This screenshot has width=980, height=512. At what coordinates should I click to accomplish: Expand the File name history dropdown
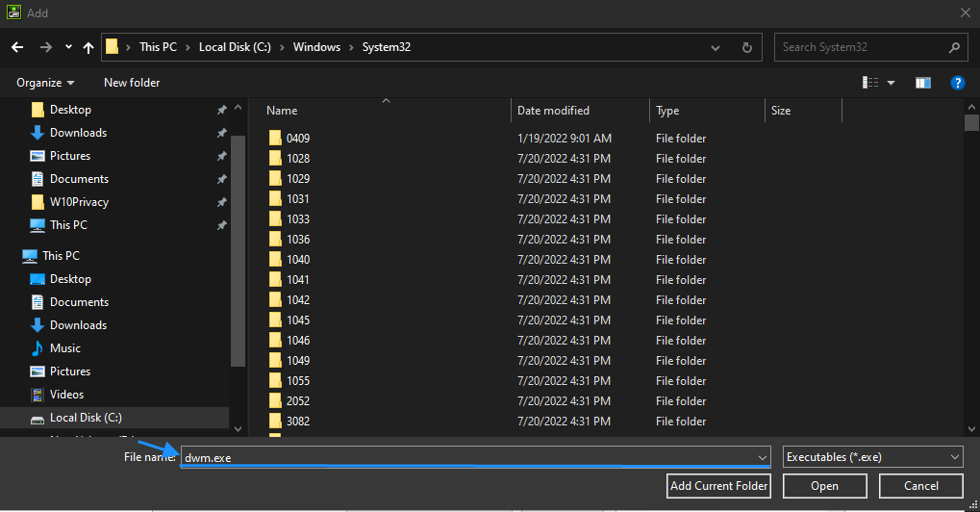763,457
